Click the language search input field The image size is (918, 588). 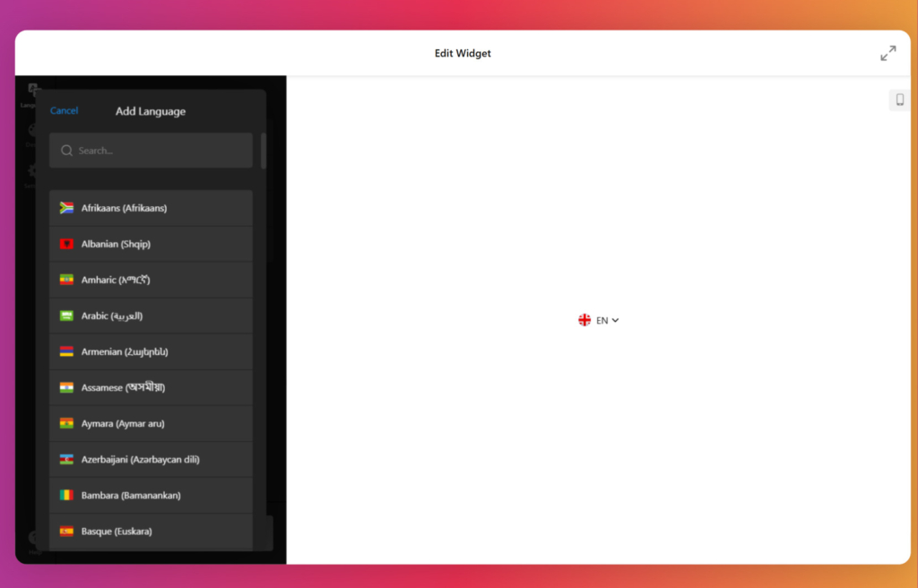151,151
